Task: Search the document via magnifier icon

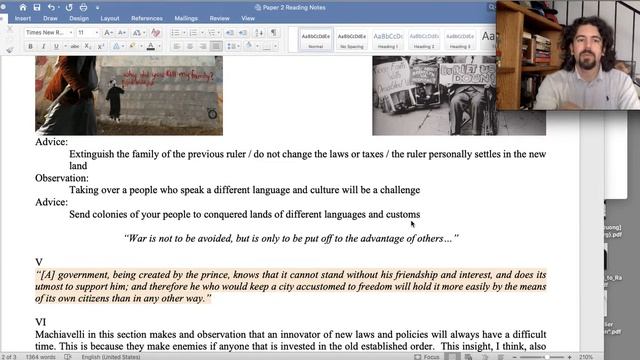Action: (491, 7)
